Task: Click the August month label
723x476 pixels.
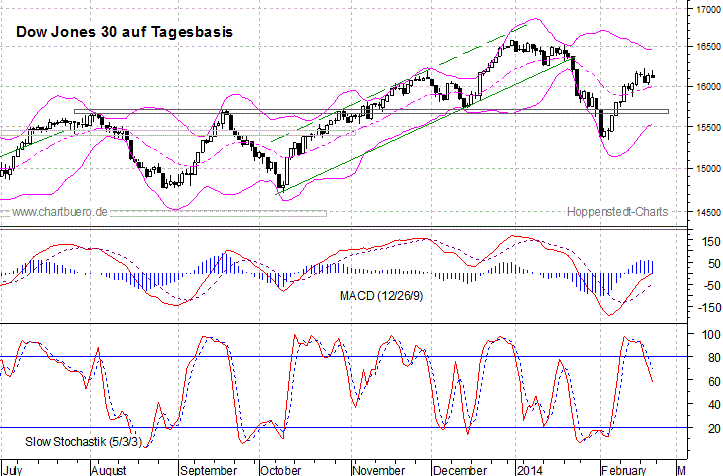Action: [x=109, y=470]
